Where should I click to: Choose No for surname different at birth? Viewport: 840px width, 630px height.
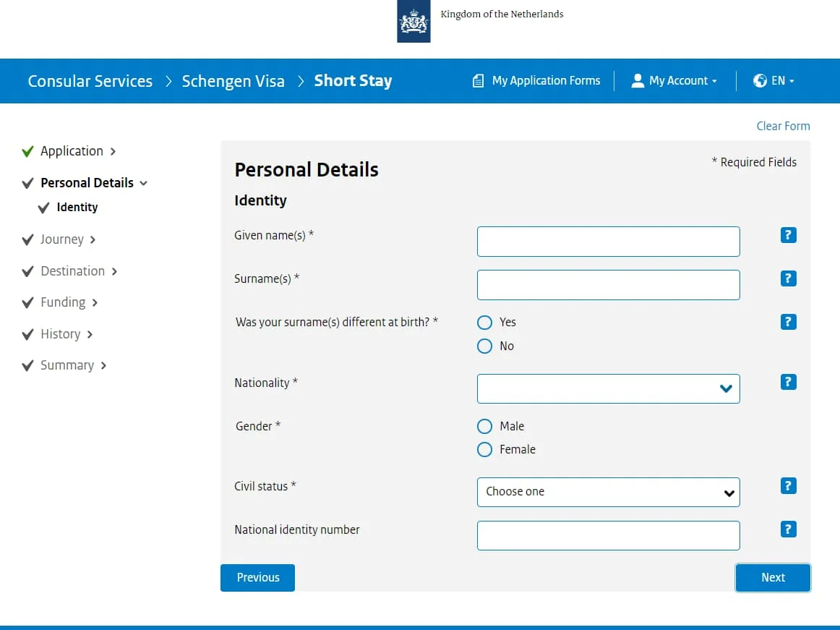coord(485,346)
